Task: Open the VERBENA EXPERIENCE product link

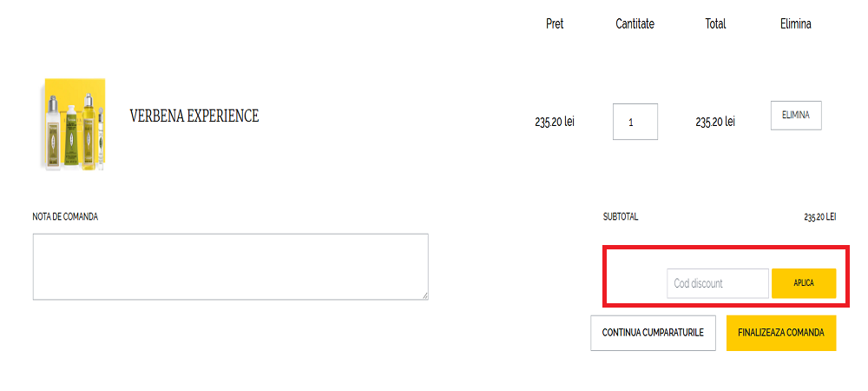Action: pos(194,116)
